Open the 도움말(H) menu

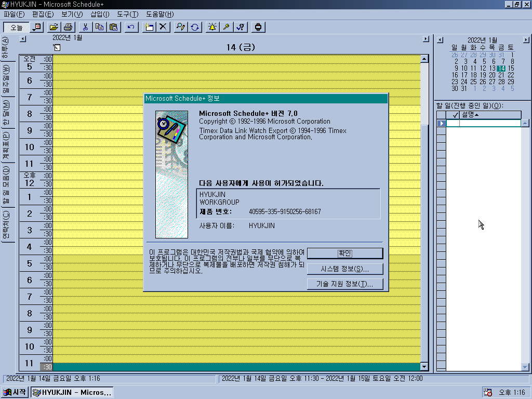coord(160,14)
